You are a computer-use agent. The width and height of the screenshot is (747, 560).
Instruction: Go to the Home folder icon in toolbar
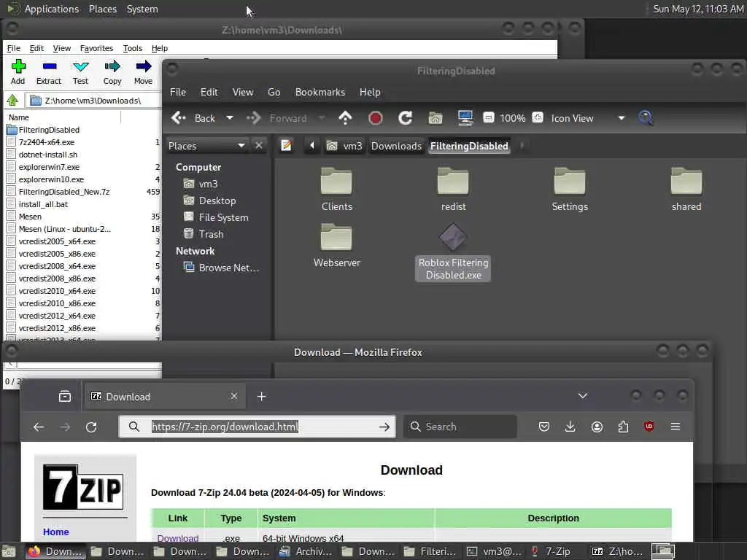436,118
